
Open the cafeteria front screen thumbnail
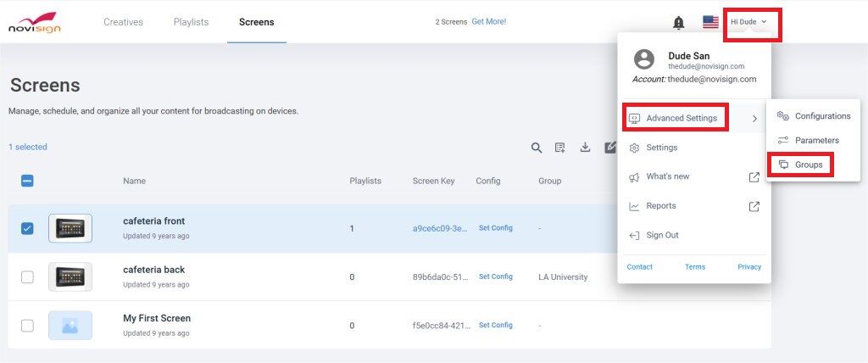click(x=70, y=228)
